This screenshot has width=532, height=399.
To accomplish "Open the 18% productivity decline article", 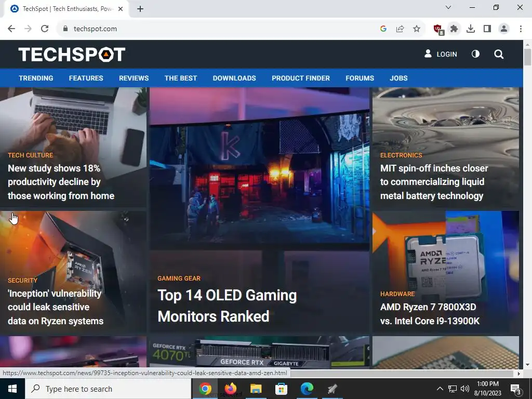I will (x=61, y=182).
